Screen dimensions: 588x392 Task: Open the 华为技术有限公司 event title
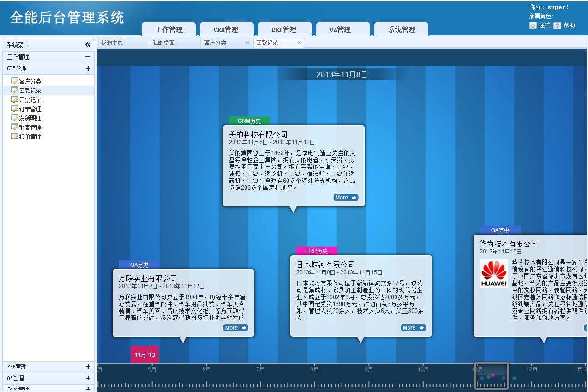(x=509, y=244)
